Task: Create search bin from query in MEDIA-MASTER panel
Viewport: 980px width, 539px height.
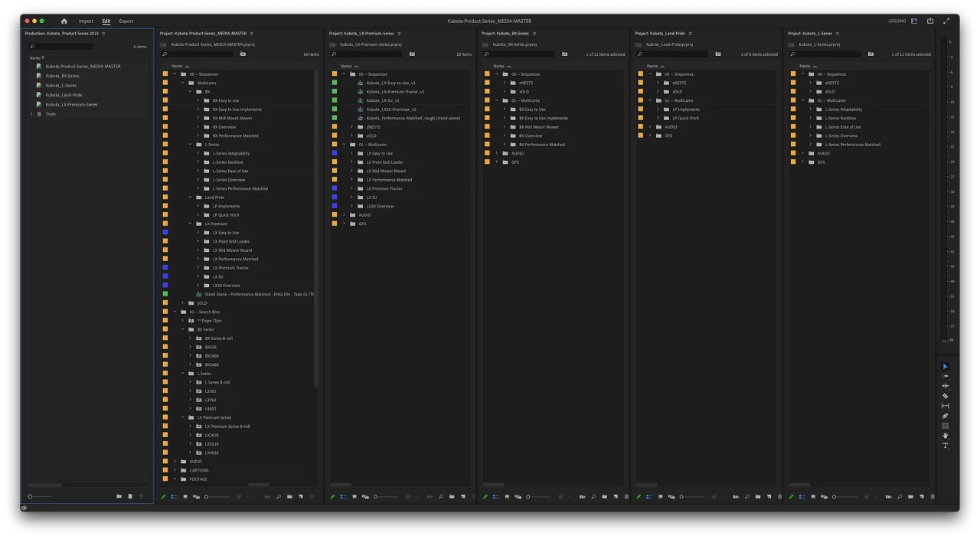Action: tap(243, 54)
